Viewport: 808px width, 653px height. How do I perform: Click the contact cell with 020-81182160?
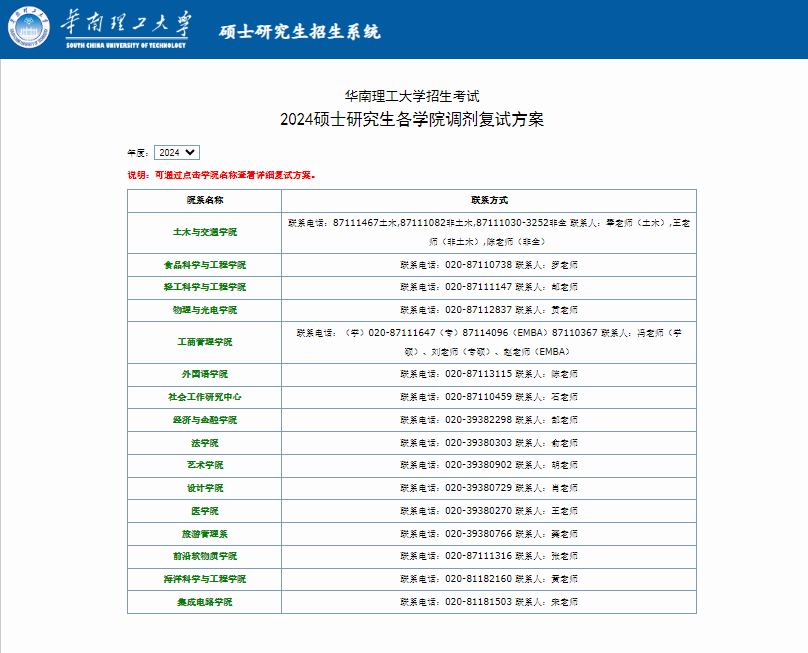(489, 579)
